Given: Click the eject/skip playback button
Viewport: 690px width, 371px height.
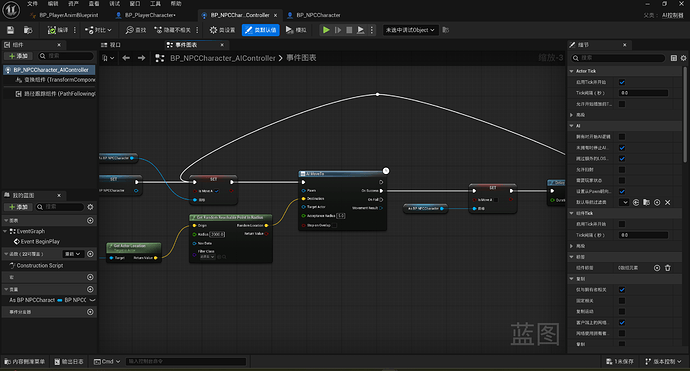Looking at the screenshot, I should pyautogui.click(x=360, y=30).
